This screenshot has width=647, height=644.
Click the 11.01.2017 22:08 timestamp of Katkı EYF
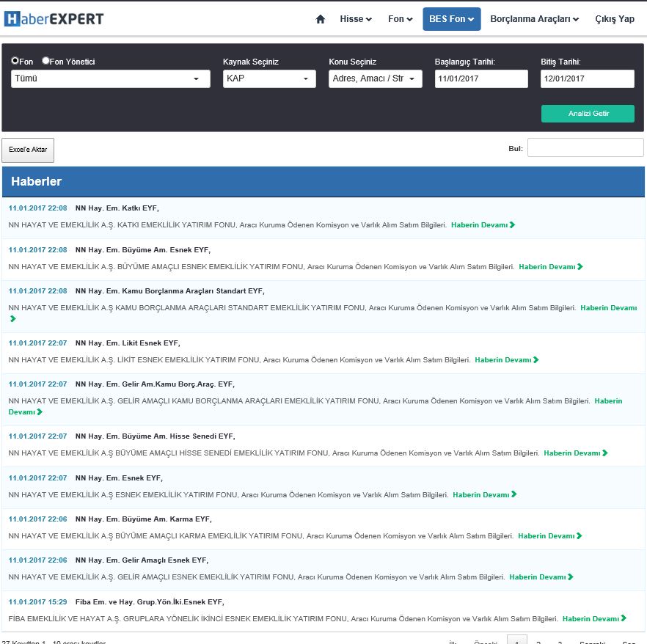[x=37, y=208]
